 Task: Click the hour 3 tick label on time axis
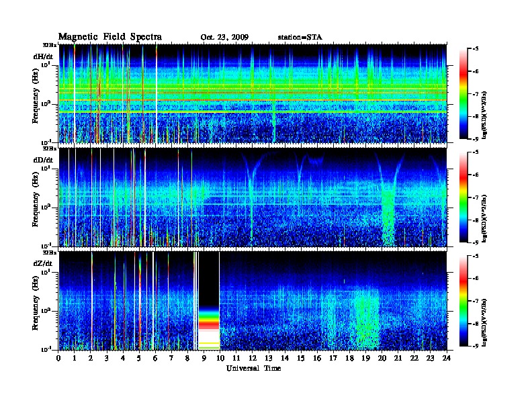pyautogui.click(x=107, y=358)
